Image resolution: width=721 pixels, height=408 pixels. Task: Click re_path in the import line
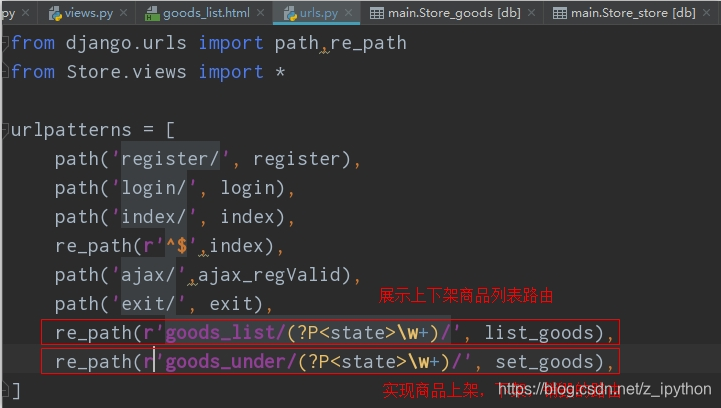point(368,43)
